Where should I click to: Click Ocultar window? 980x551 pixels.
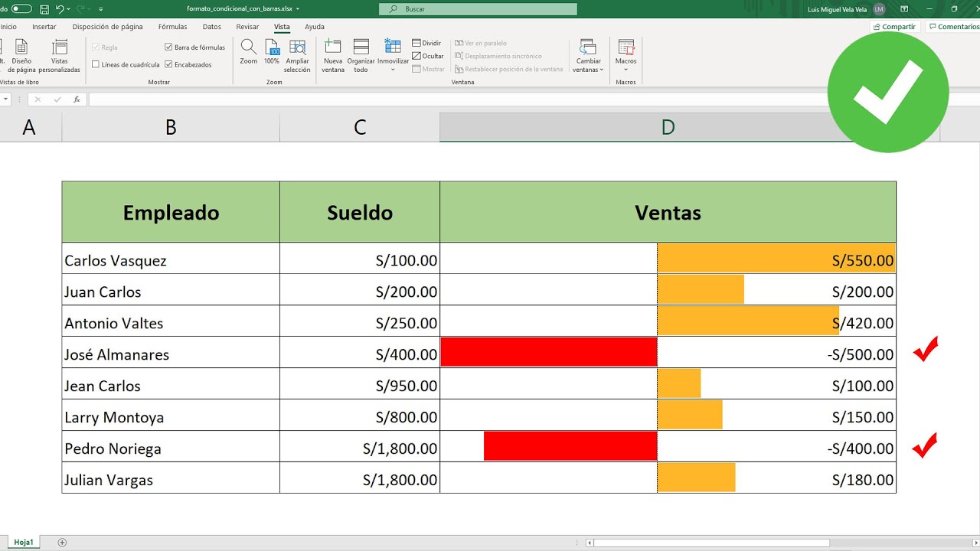pos(428,56)
